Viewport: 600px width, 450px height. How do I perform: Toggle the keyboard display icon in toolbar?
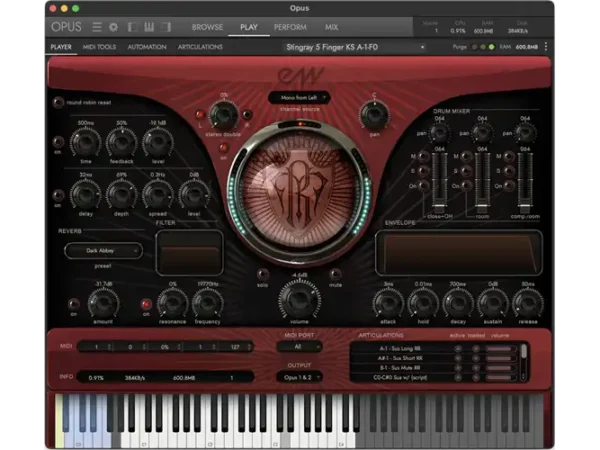[149, 27]
